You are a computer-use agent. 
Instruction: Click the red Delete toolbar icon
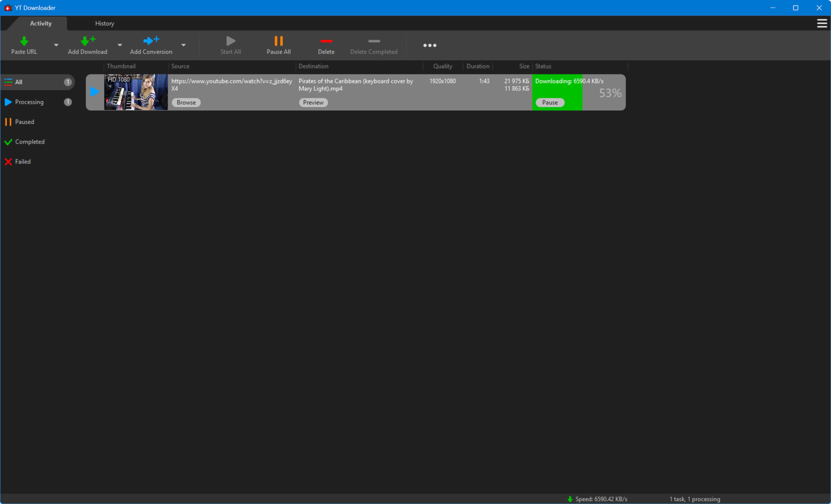click(x=326, y=41)
